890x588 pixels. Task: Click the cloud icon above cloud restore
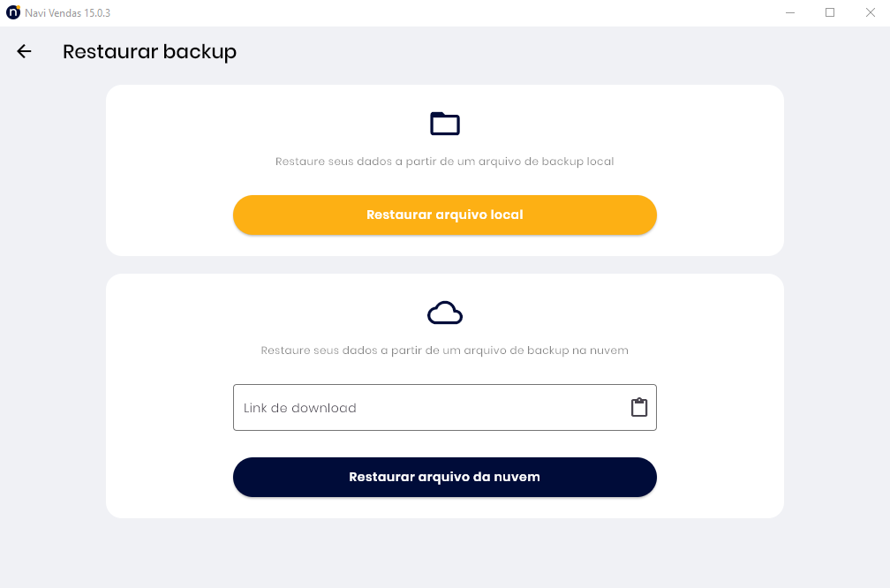pos(445,313)
